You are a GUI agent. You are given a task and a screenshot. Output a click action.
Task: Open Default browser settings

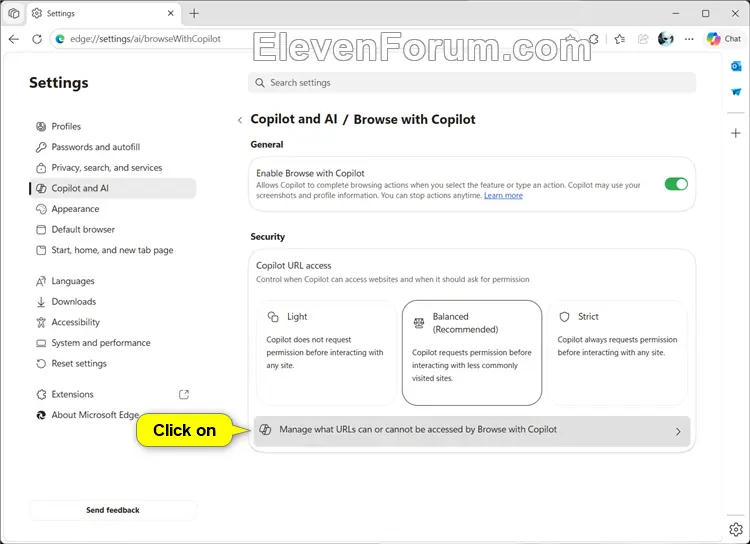83,229
